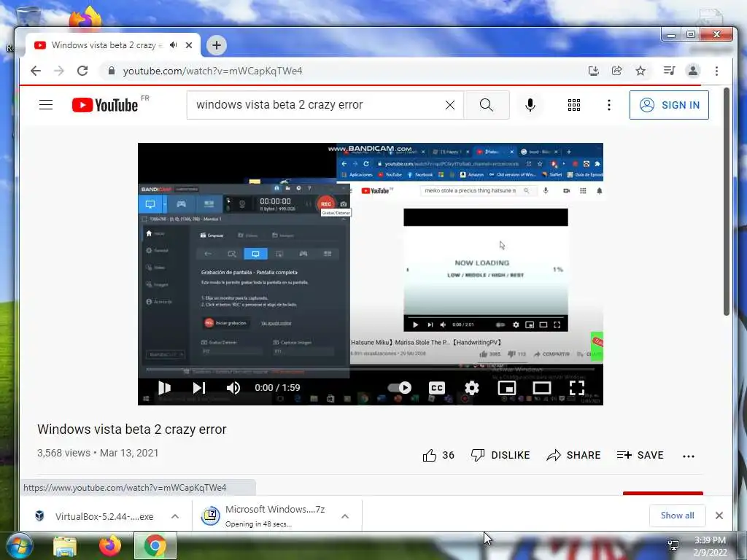The image size is (747, 560).
Task: Open the Chrome profile avatar
Action: pos(693,71)
